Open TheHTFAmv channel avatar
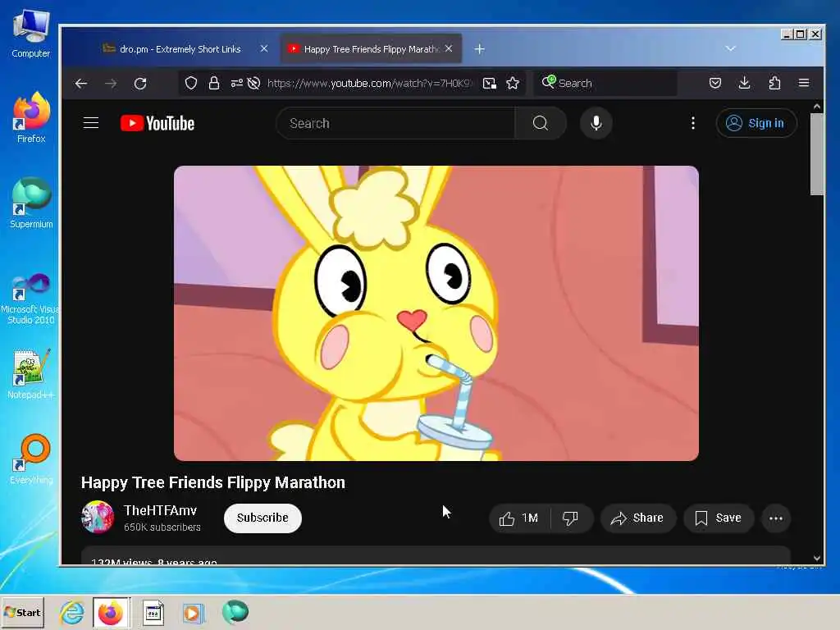Viewport: 840px width, 630px height. pyautogui.click(x=98, y=518)
